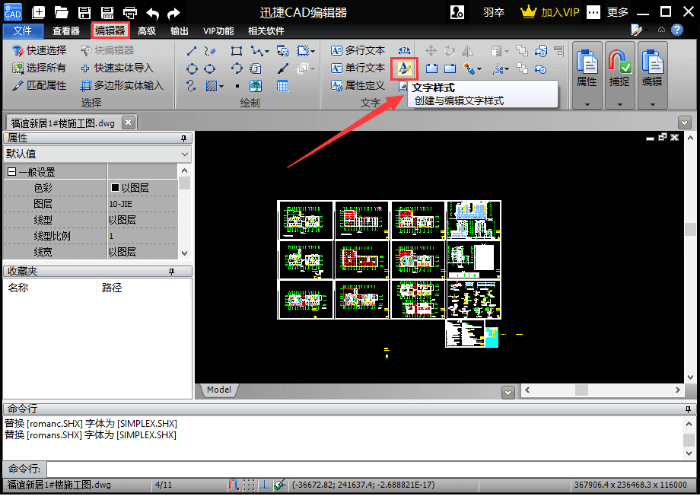Viewport: 700px width, 495px height.
Task: Switch to the 查看器 tab
Action: 66,31
